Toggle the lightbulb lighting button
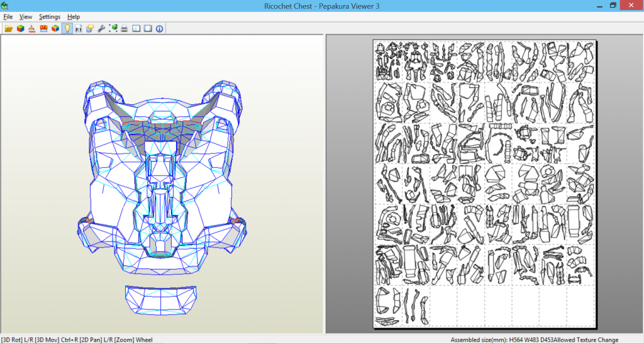The width and height of the screenshot is (644, 344). click(67, 28)
